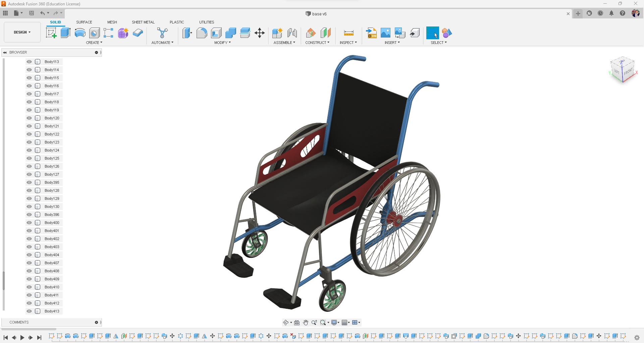The width and height of the screenshot is (644, 343).
Task: Save the design with the Save icon
Action: (x=32, y=13)
